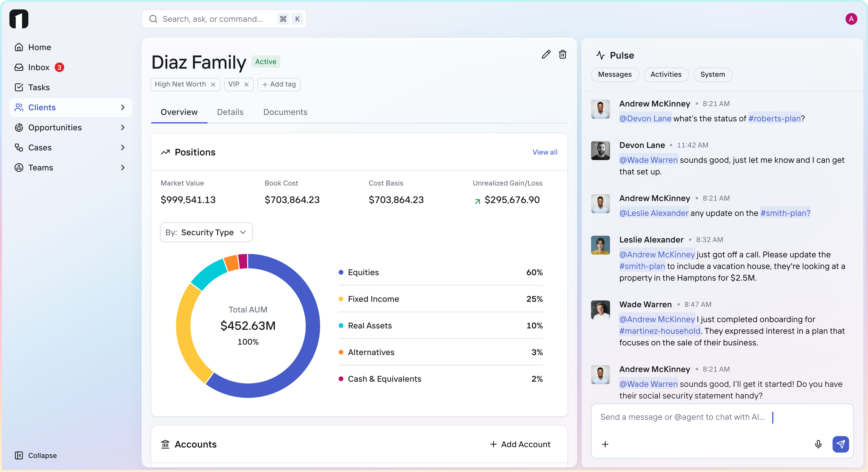The image size is (868, 472).
Task: Click Add Account in the Accounts section
Action: point(520,444)
